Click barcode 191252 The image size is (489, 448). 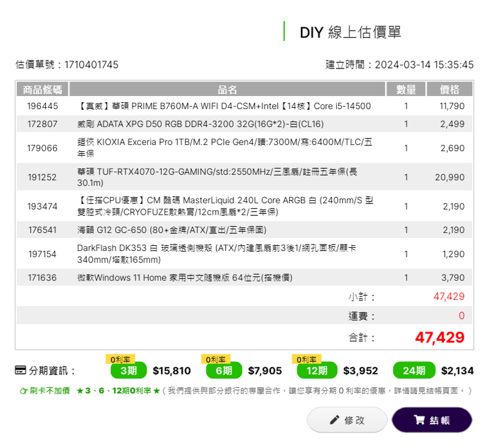click(x=43, y=178)
